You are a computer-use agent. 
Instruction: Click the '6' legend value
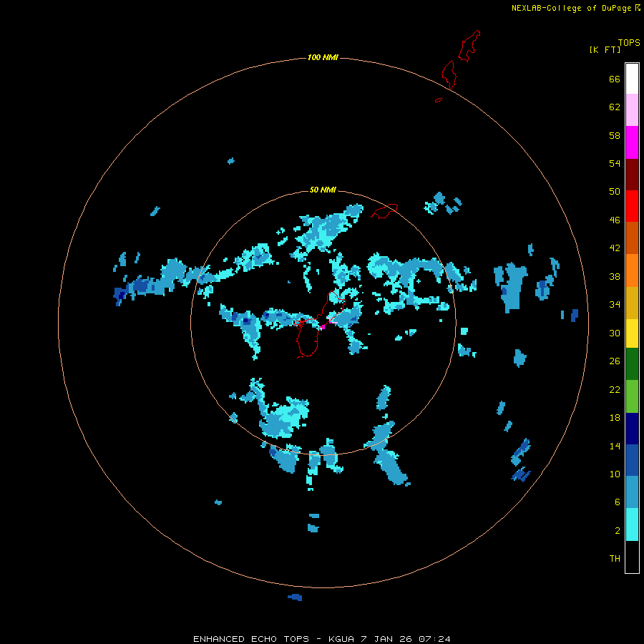click(x=618, y=502)
